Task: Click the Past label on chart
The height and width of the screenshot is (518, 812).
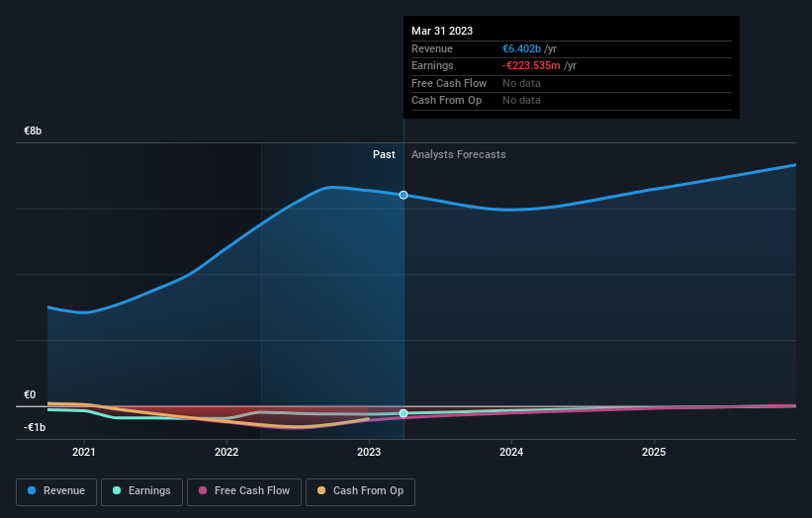Action: coord(384,155)
